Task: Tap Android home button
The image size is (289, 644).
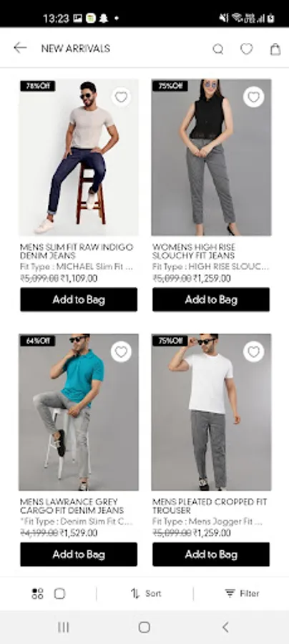Action: 144,627
